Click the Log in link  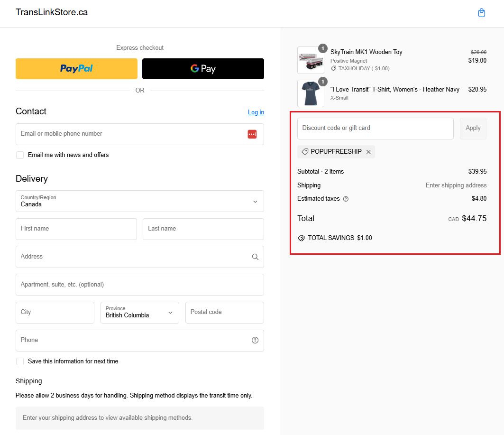256,112
